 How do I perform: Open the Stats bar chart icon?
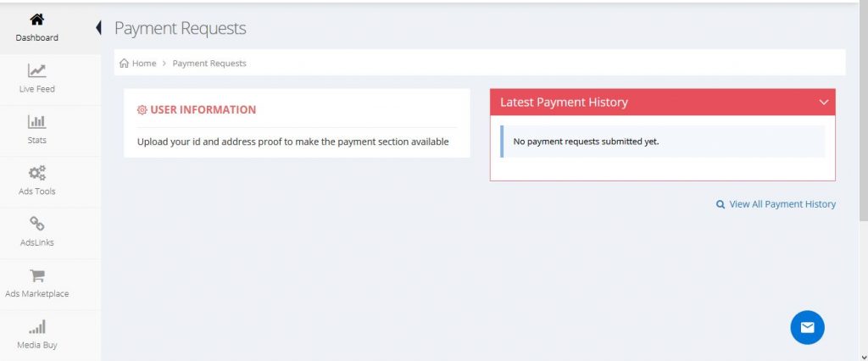pyautogui.click(x=36, y=122)
